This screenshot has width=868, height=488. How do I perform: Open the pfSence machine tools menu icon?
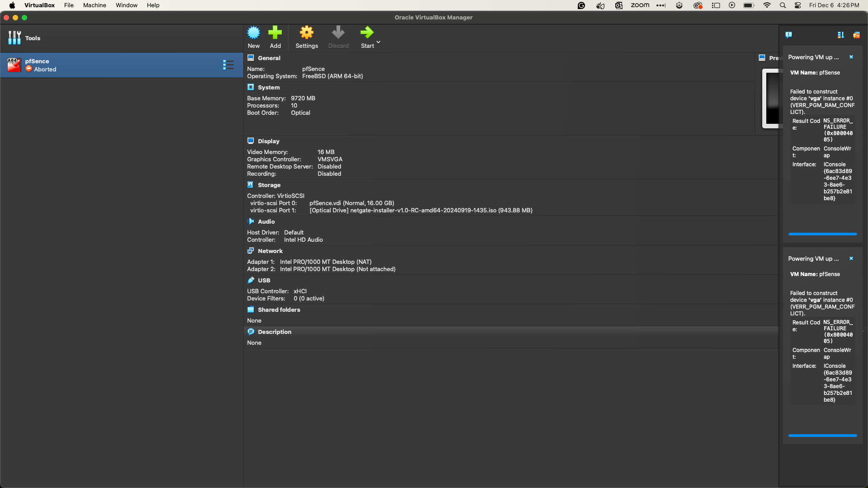coord(228,65)
